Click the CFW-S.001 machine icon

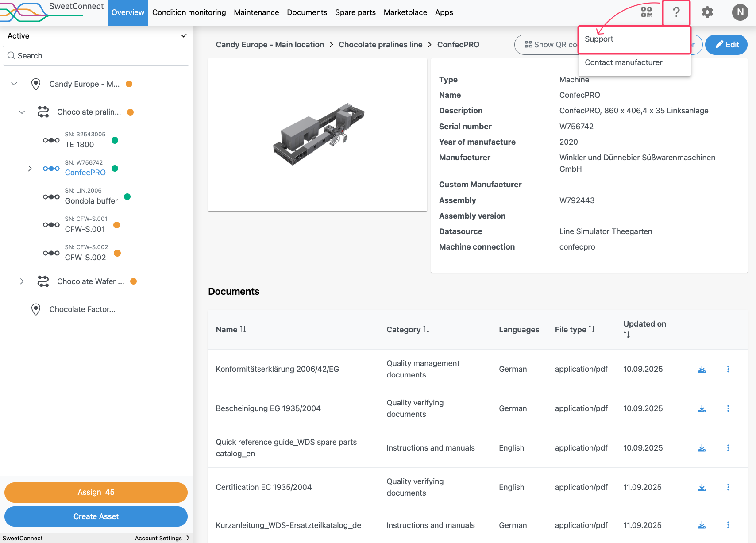coord(51,225)
